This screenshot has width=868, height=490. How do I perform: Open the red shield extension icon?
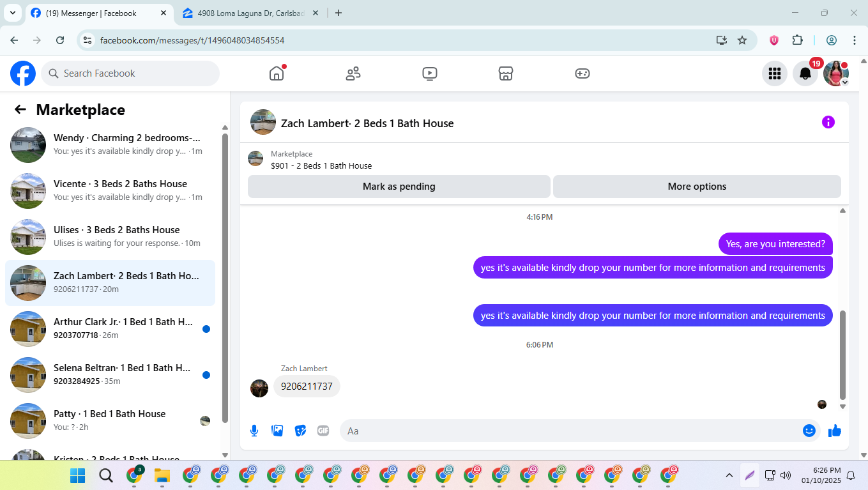774,40
